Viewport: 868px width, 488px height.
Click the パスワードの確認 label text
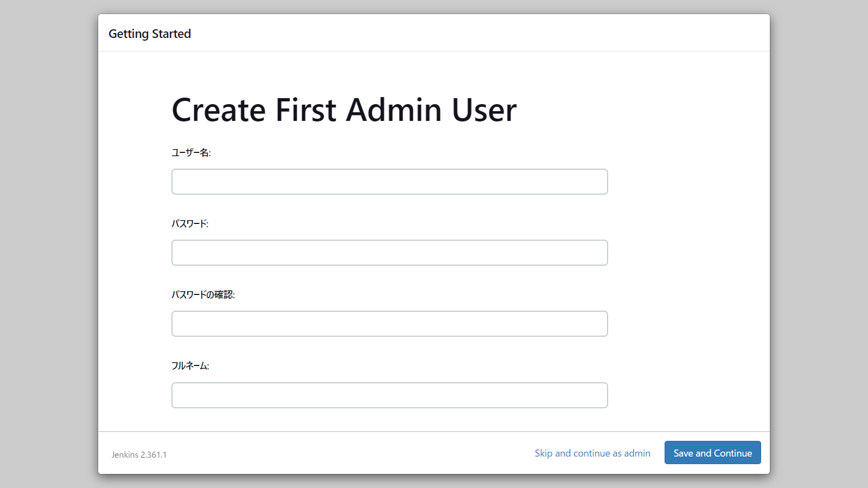(203, 295)
